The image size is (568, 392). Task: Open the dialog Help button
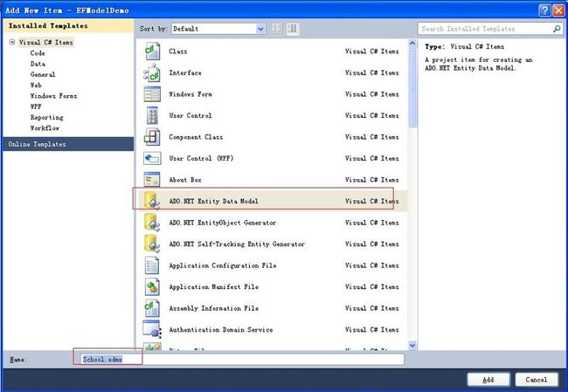[544, 10]
